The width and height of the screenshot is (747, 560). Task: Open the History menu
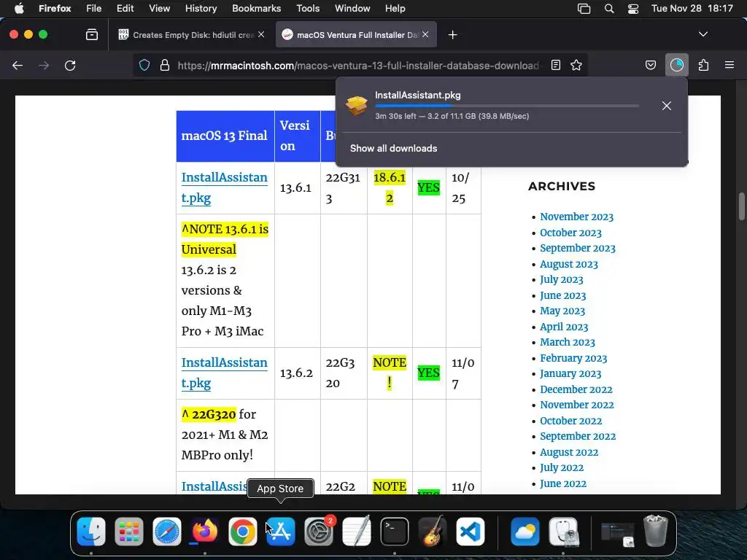[x=201, y=8]
